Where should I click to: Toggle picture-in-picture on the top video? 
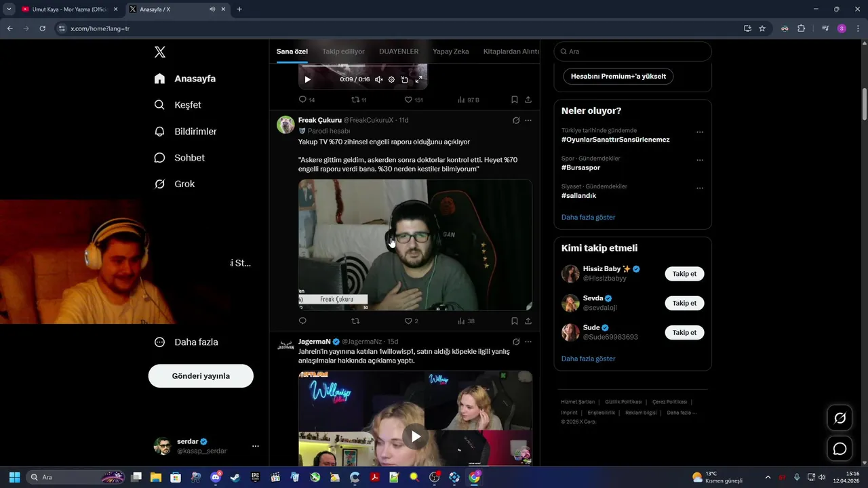coord(404,79)
